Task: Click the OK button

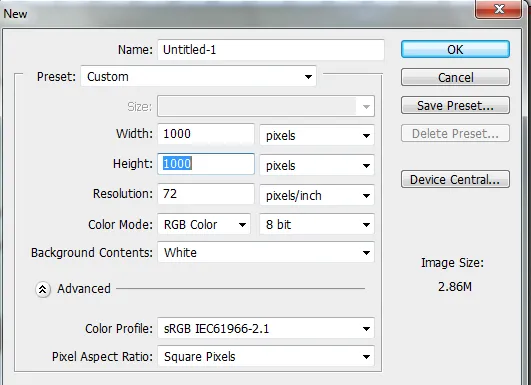Action: coord(455,49)
